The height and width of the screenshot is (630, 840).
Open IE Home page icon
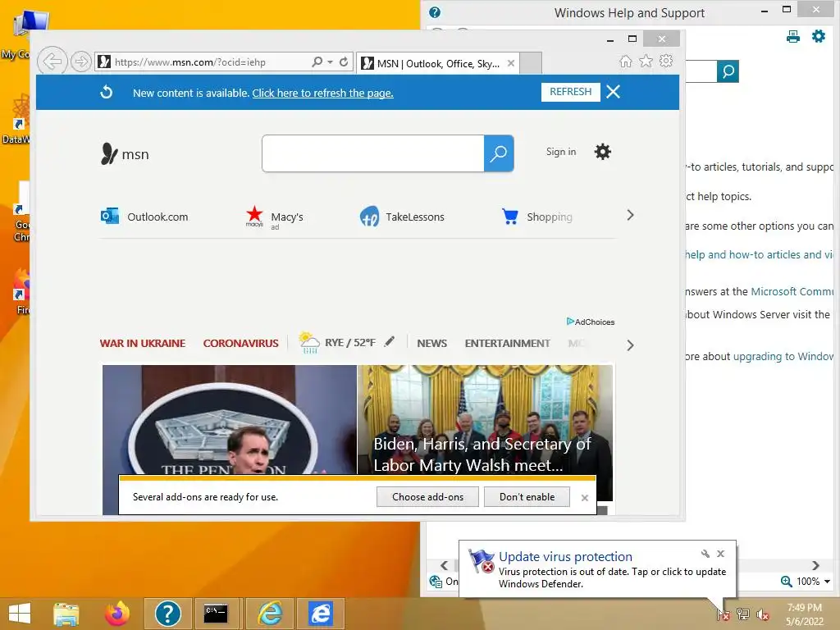(626, 61)
